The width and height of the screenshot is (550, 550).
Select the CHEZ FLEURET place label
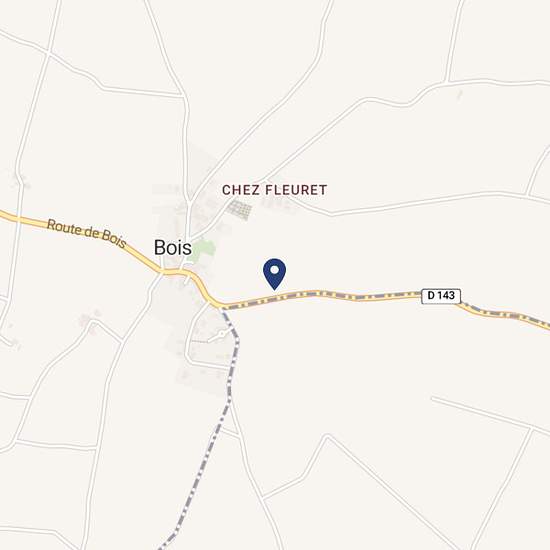(x=274, y=190)
